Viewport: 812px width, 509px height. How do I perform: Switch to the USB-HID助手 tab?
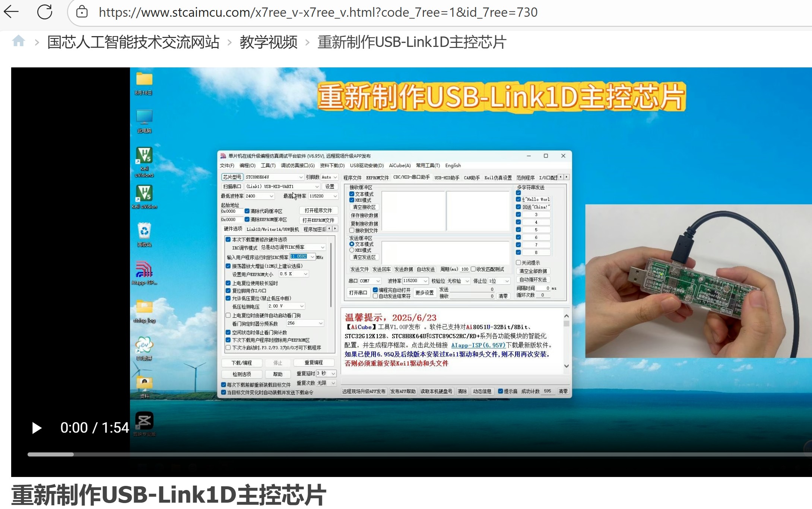click(x=447, y=178)
